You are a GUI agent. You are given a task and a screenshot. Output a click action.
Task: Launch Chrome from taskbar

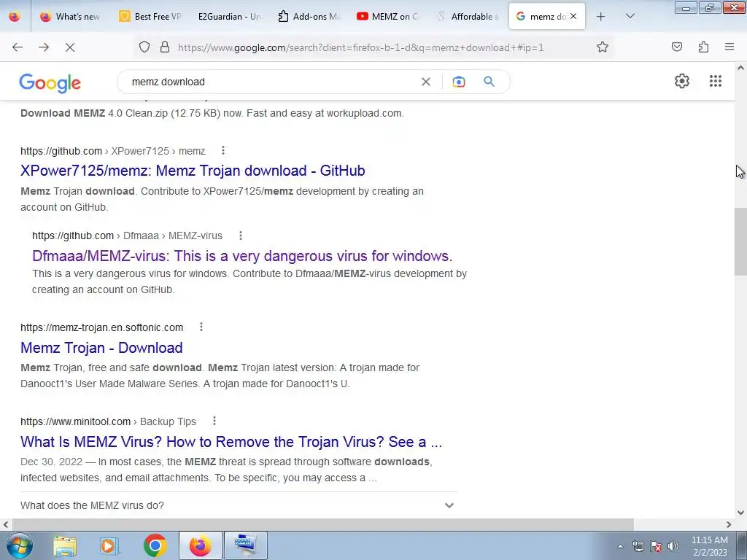tap(155, 545)
